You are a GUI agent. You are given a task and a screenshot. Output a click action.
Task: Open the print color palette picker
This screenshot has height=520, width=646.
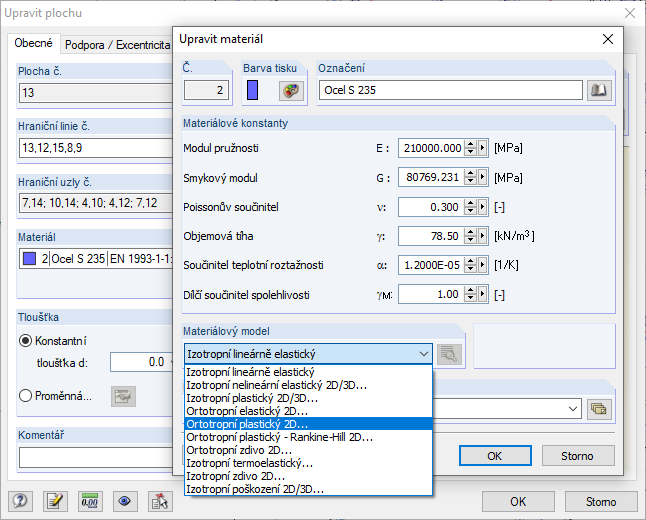pyautogui.click(x=291, y=90)
